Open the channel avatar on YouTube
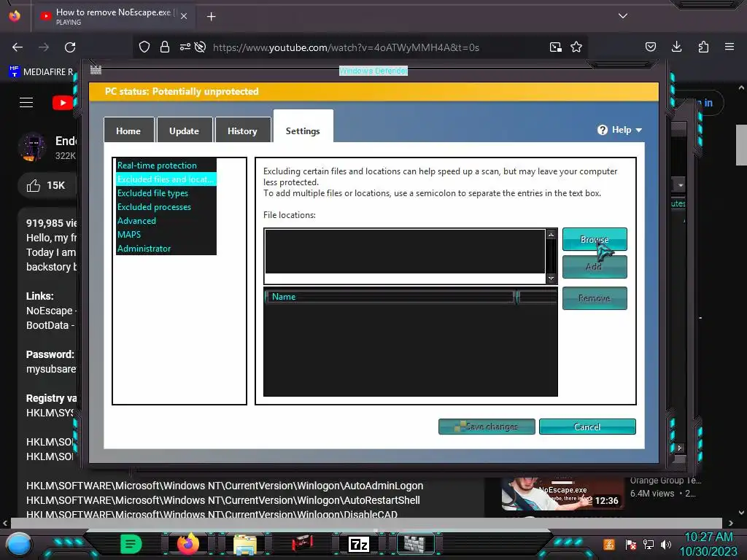The height and width of the screenshot is (560, 747). [32, 147]
